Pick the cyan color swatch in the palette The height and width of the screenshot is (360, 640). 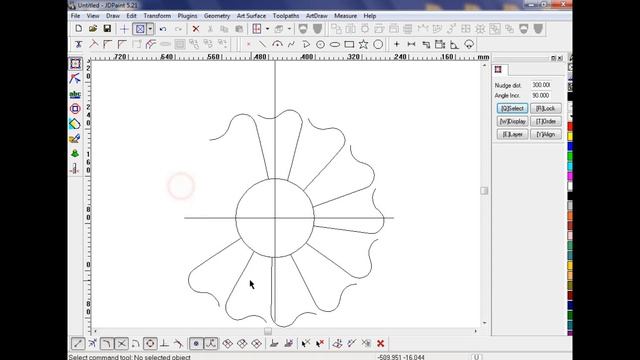coord(570,166)
